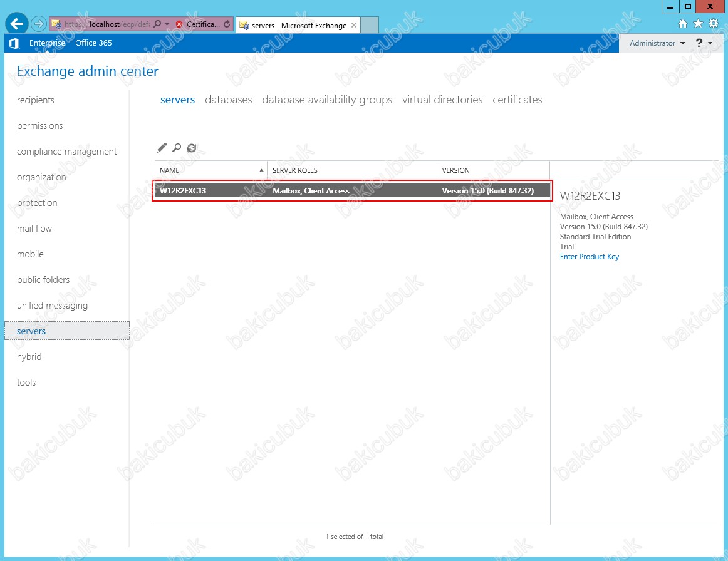Viewport: 728px width, 561px height.
Task: Click 'Mailbox, Client Access' roles cell in the row
Action: (x=311, y=191)
